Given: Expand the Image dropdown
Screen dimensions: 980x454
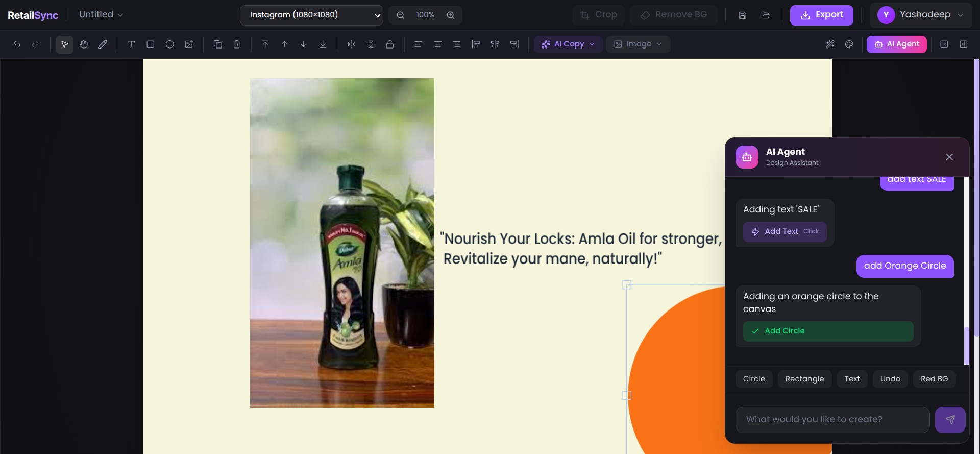Looking at the screenshot, I should coord(638,44).
